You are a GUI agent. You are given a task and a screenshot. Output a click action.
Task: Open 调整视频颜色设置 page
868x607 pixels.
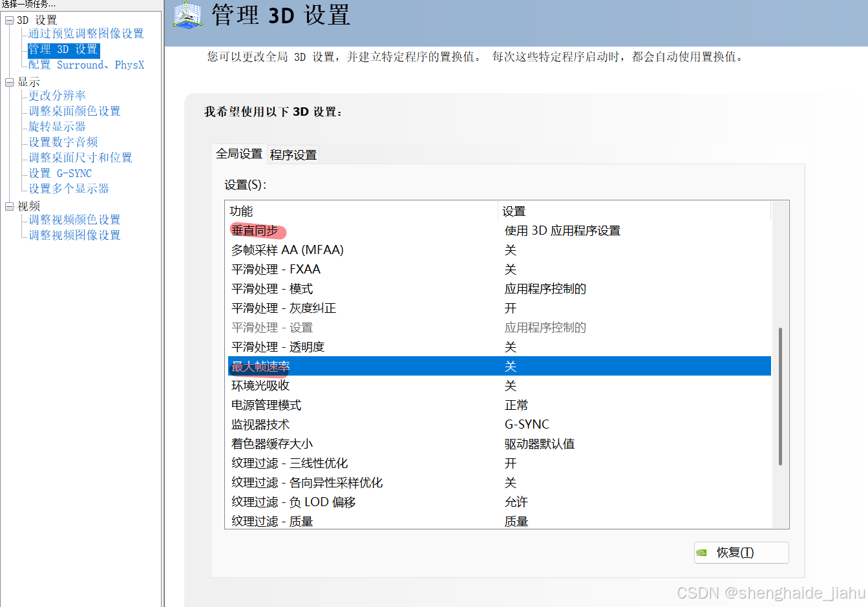(74, 220)
